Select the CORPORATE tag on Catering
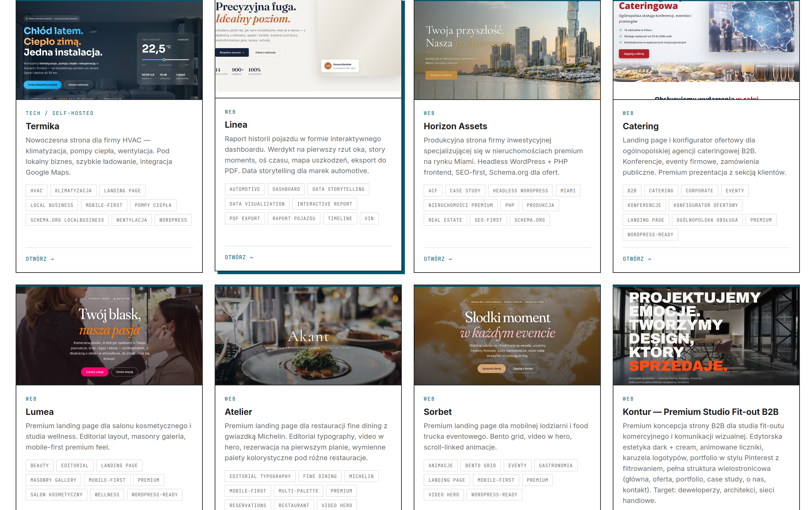812x510 pixels. (x=699, y=190)
